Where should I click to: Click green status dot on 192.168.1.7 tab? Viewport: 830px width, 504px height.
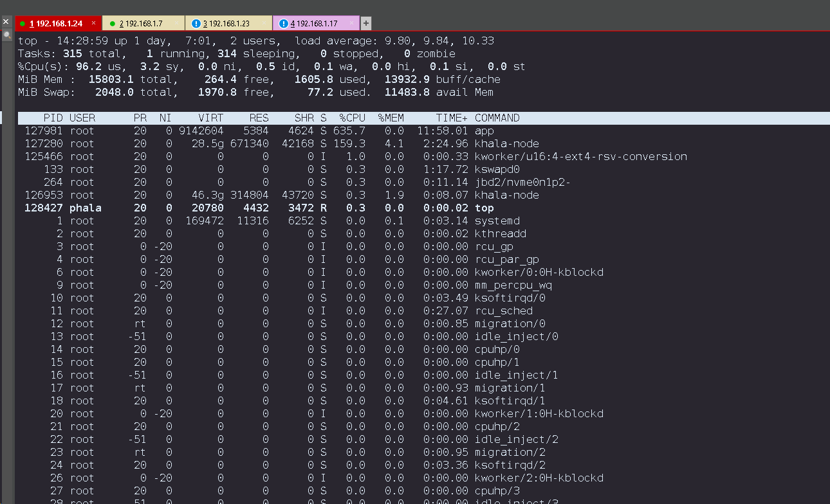(x=112, y=24)
